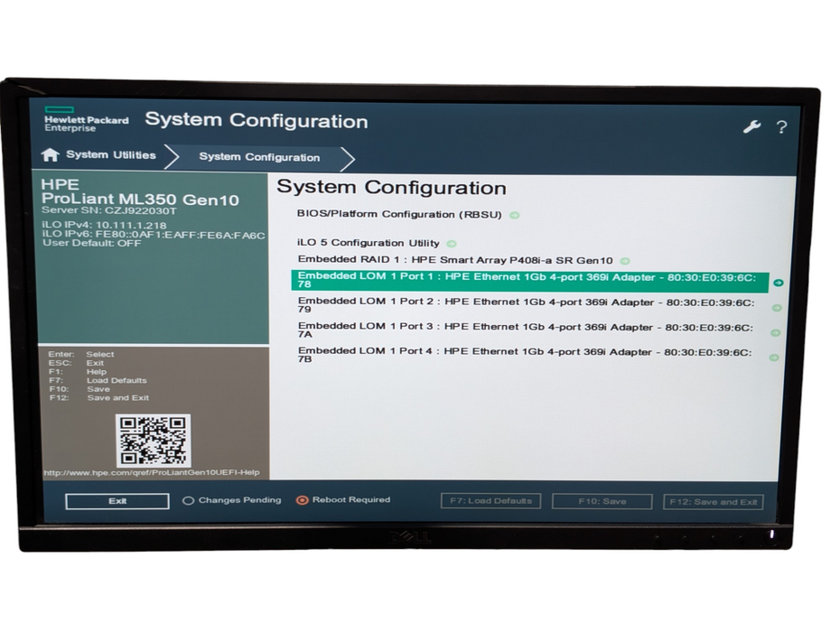Viewport: 840px width, 632px height.
Task: Select Embedded LOM 1 Port 4 adapter entry
Action: click(x=525, y=355)
